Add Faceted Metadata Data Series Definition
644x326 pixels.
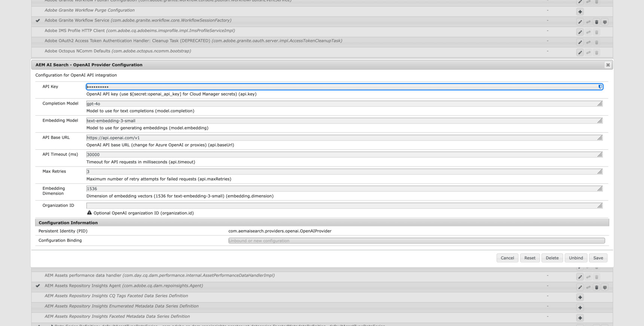580,318
